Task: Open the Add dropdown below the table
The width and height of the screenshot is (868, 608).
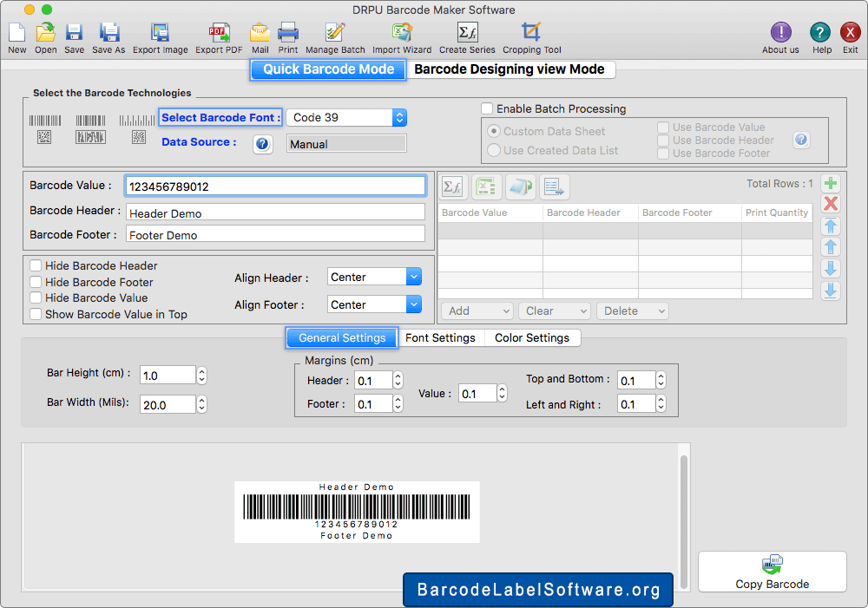Action: click(x=477, y=311)
